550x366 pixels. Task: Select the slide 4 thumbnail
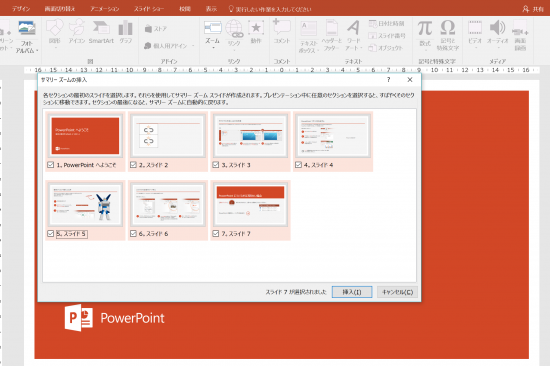point(333,136)
